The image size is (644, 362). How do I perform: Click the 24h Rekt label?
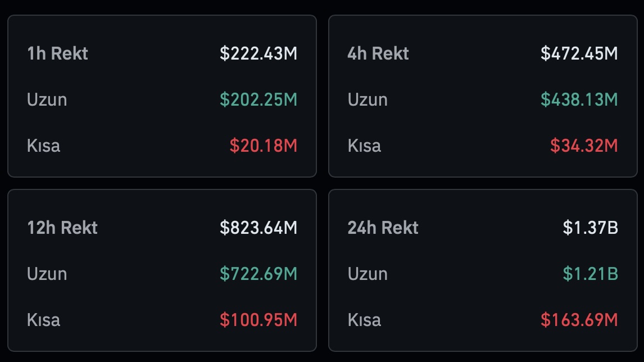pyautogui.click(x=383, y=228)
